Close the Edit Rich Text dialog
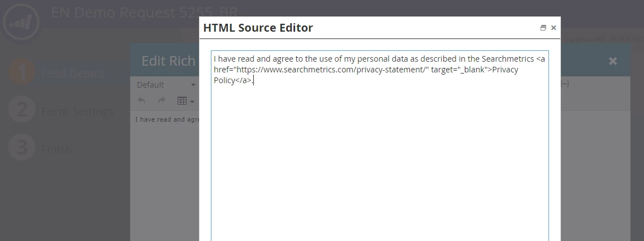The height and width of the screenshot is (241, 644). point(613,61)
